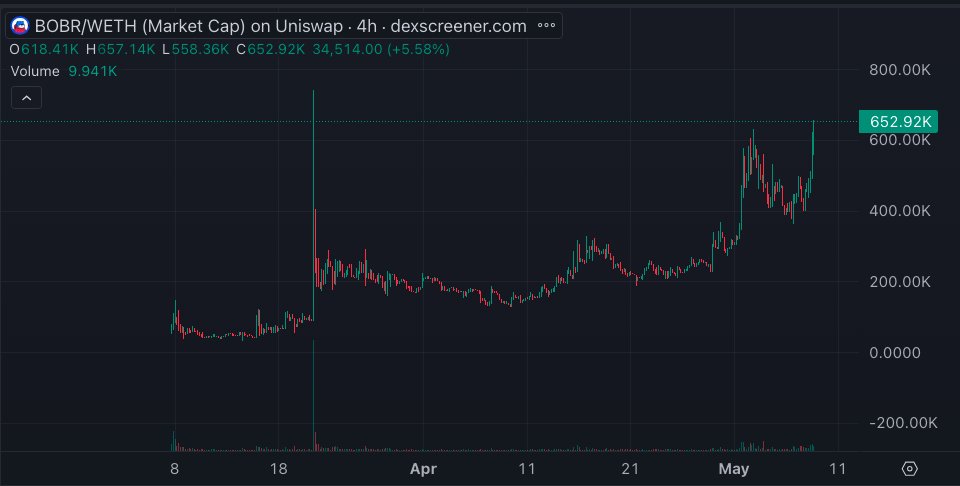This screenshot has height=486, width=960.
Task: Click the 21 date label on time axis
Action: click(630, 469)
